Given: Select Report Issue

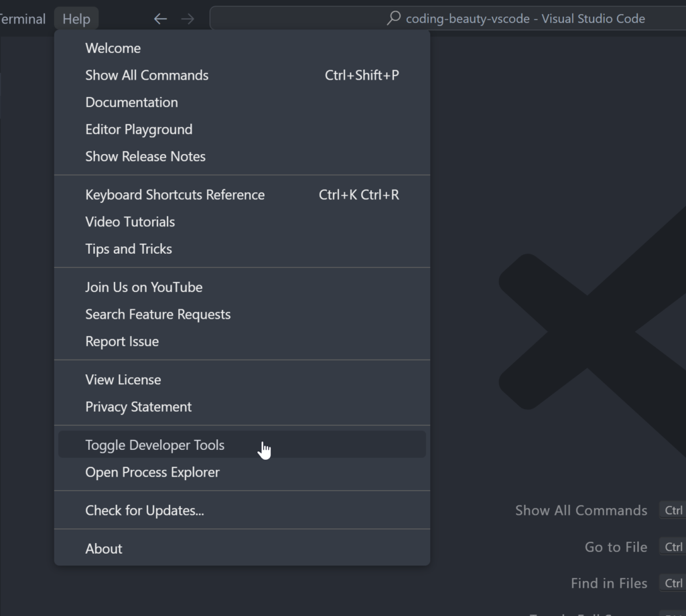Looking at the screenshot, I should click(x=122, y=341).
